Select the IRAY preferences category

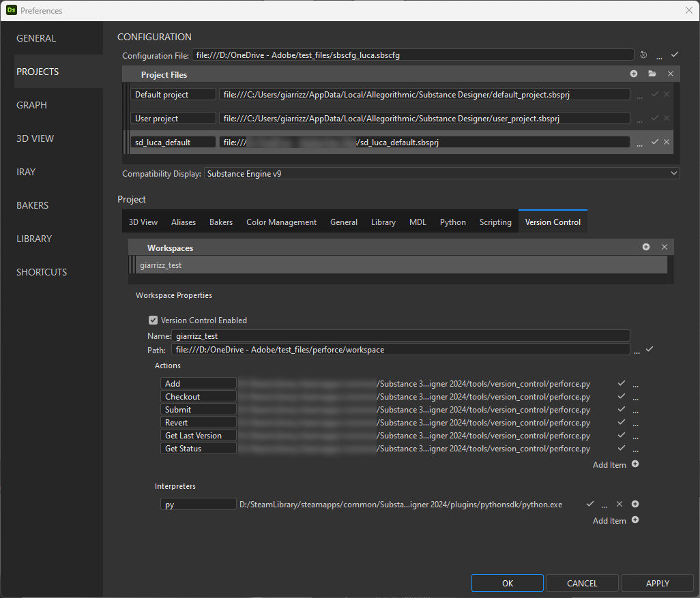(x=26, y=172)
